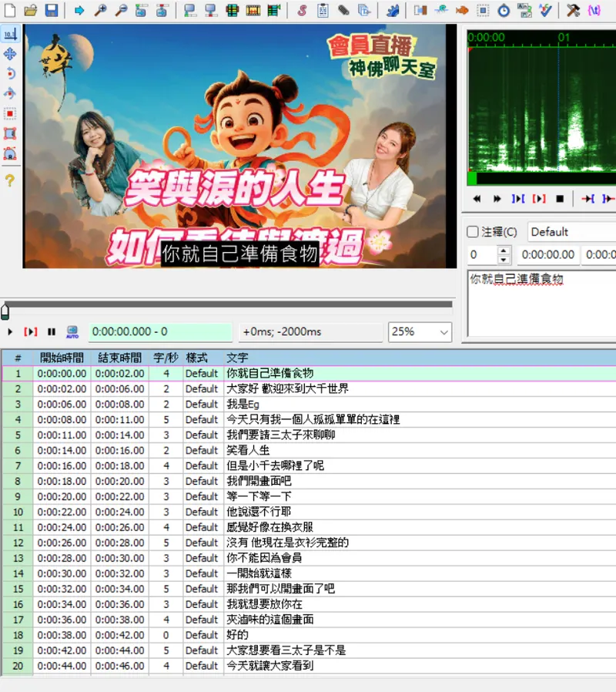Toggle the tag hiding \t icon
Screen dimensions: 616x692
coord(594,10)
